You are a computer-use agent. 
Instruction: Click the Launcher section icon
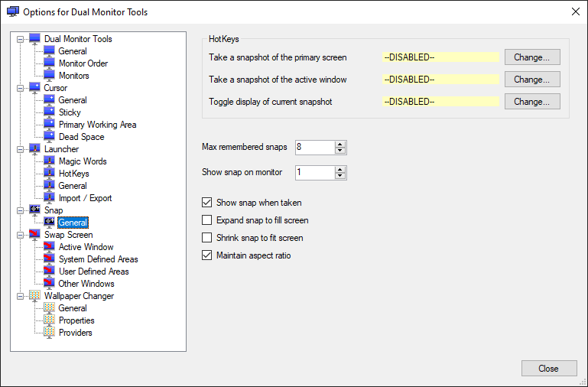(34, 149)
